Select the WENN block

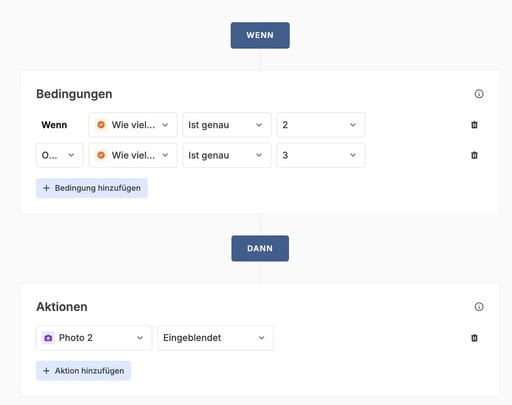point(260,35)
